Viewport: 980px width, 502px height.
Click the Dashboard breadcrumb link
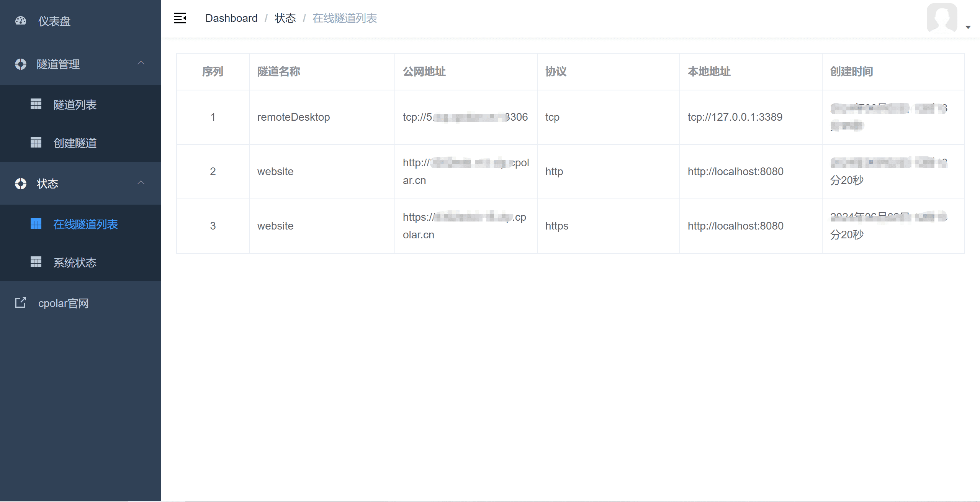[231, 18]
